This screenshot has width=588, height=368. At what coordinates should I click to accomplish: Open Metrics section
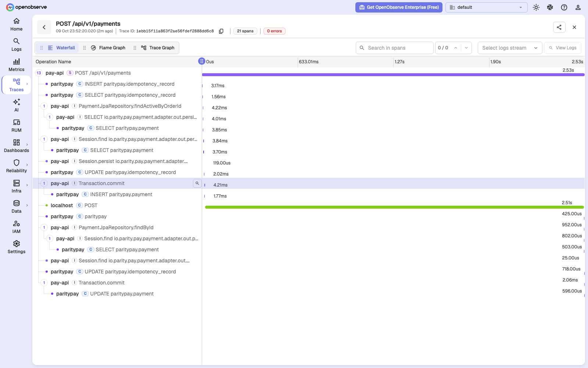tap(16, 65)
